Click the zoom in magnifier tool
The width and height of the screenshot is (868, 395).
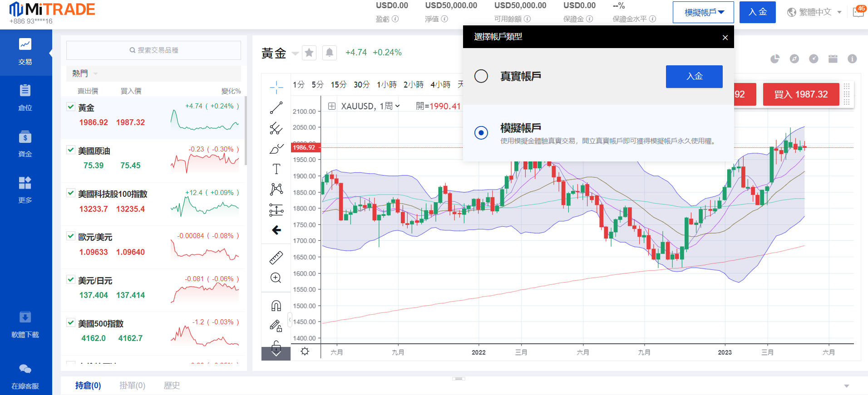click(276, 278)
